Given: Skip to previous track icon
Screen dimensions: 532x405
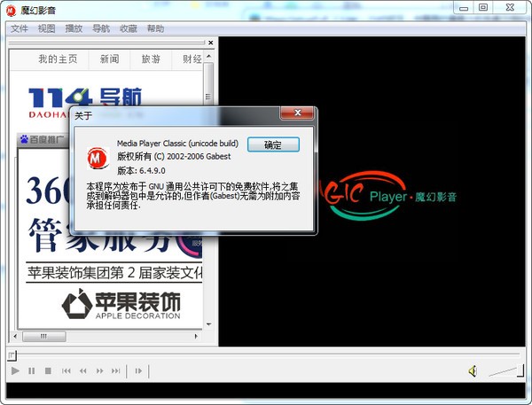Looking at the screenshot, I should tap(66, 370).
